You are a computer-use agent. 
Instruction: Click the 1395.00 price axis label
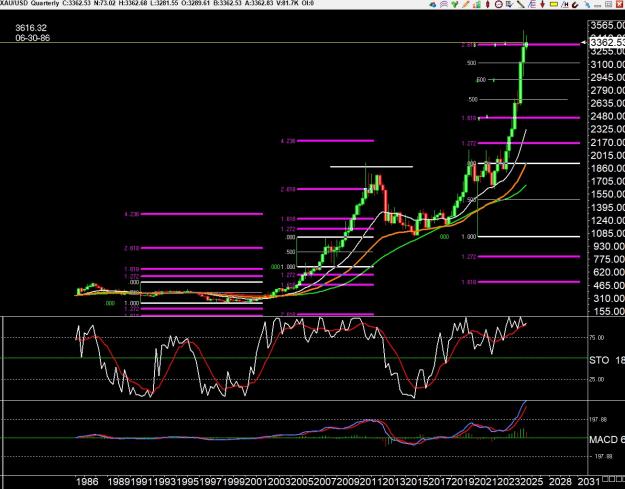coord(607,207)
